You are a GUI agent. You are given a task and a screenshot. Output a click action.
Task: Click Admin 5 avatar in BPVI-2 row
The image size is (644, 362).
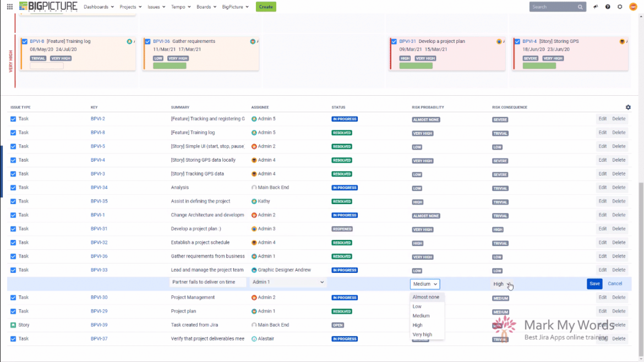pos(254,119)
